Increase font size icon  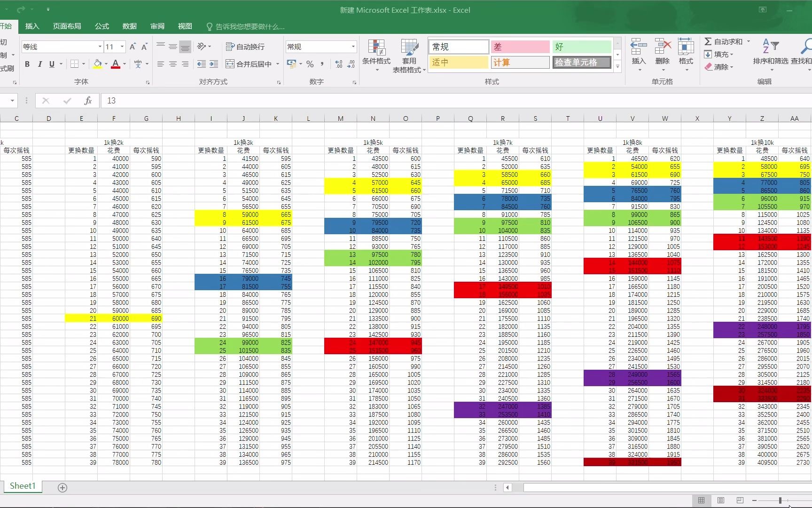point(133,47)
